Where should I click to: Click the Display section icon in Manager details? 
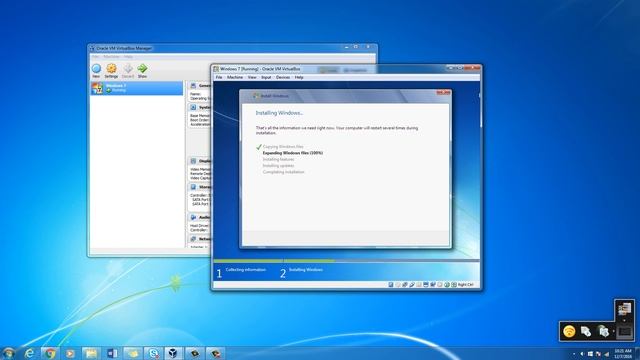coord(193,161)
